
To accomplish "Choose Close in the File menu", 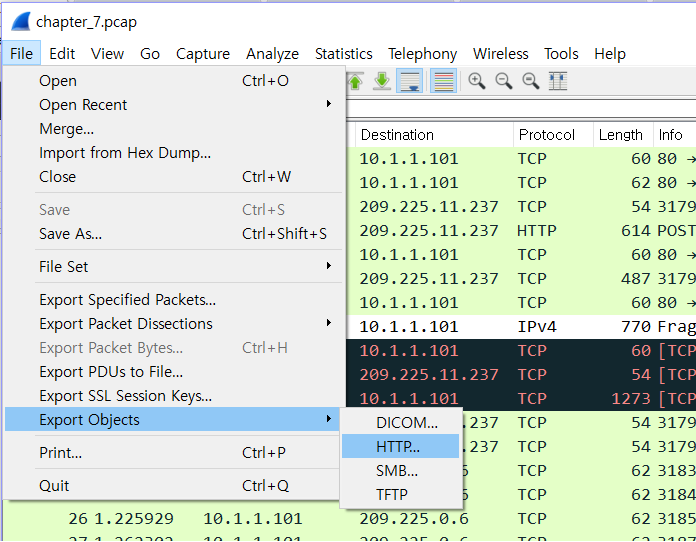I will click(x=175, y=177).
